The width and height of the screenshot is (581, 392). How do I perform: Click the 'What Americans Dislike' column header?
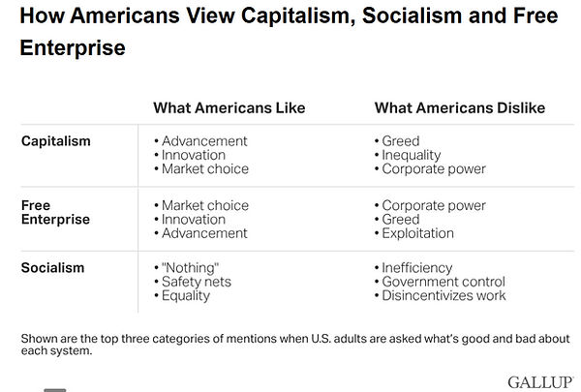point(460,107)
